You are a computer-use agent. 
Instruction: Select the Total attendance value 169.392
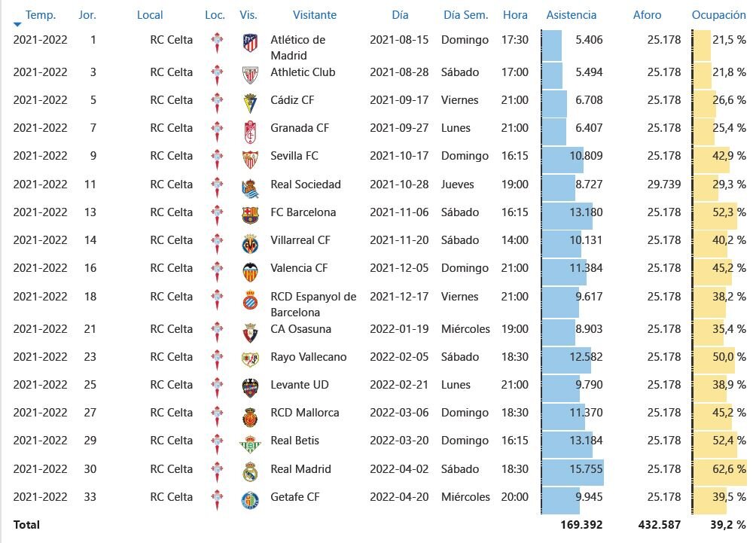(581, 525)
